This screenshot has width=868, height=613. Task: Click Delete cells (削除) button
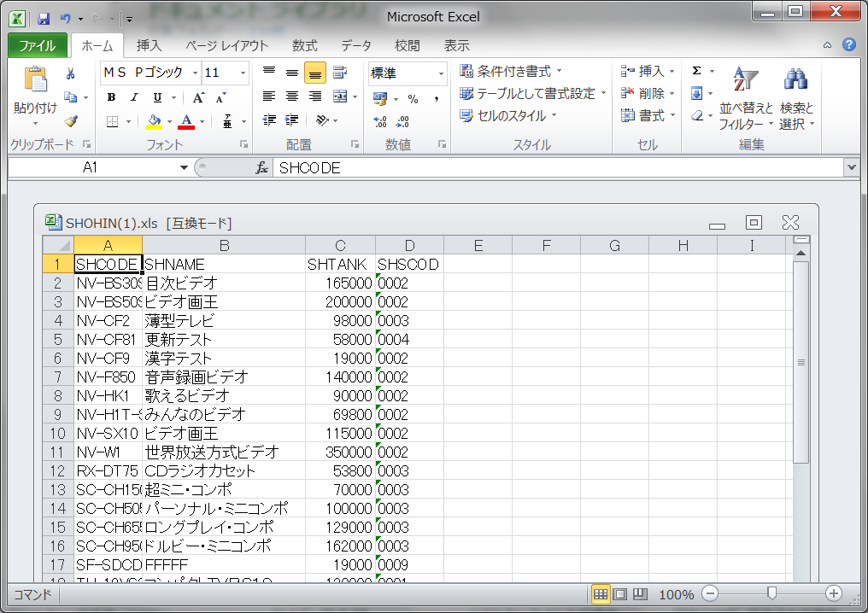click(x=647, y=94)
